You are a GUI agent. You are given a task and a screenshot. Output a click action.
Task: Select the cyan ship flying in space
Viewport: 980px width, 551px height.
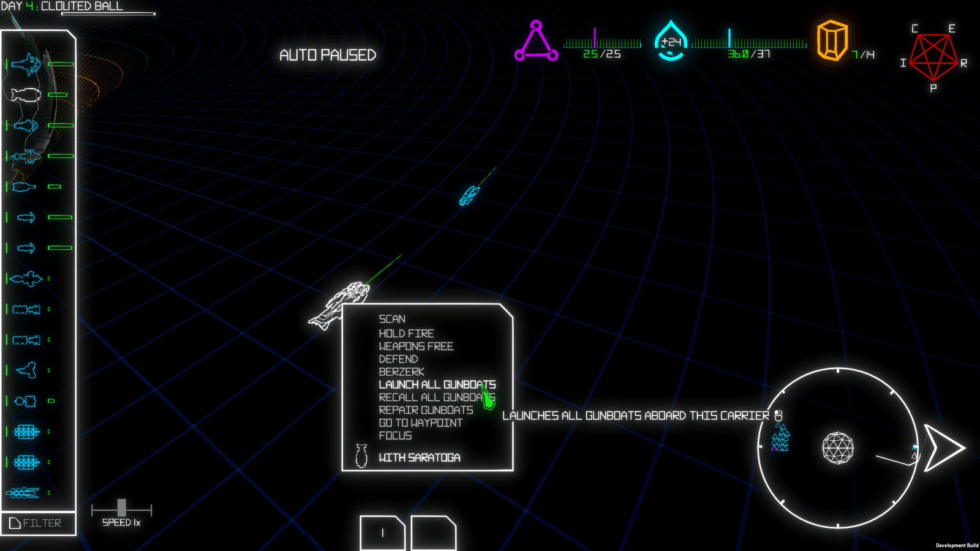(x=469, y=195)
